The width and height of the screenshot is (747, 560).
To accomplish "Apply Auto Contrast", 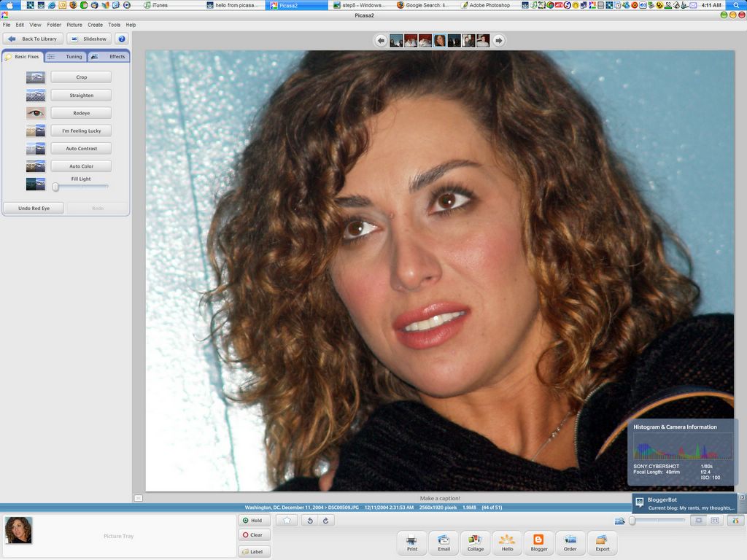I will coord(82,149).
